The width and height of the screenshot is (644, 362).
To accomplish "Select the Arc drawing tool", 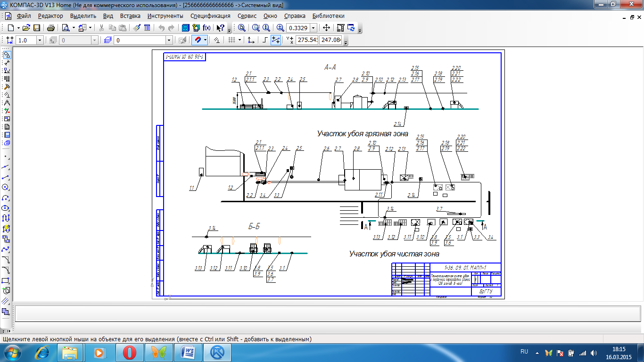I will [x=6, y=197].
